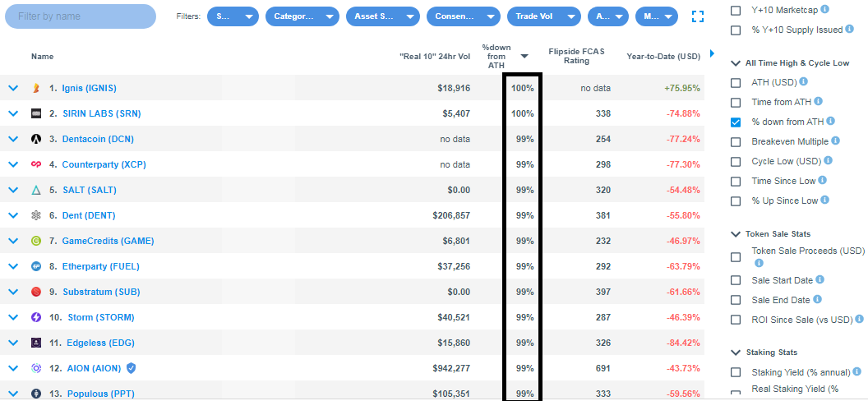Open the Trade Vol filter dropdown
Screen dimensions: 868x401
tap(544, 16)
